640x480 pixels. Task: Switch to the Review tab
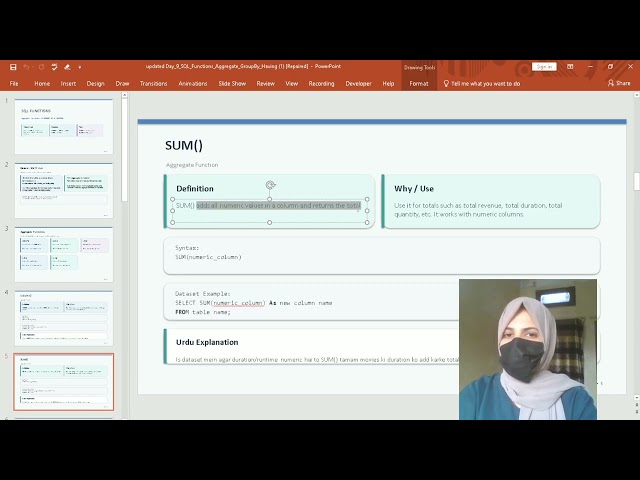pyautogui.click(x=265, y=84)
